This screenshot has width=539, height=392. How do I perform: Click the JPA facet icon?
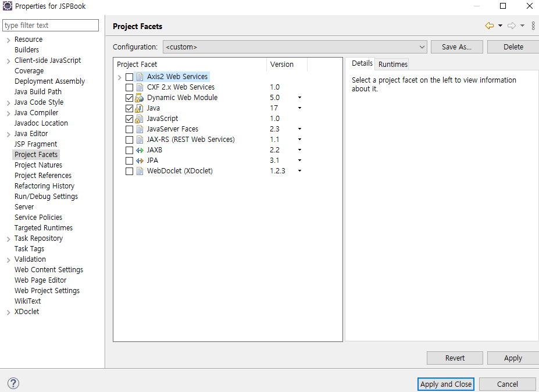[x=140, y=161]
